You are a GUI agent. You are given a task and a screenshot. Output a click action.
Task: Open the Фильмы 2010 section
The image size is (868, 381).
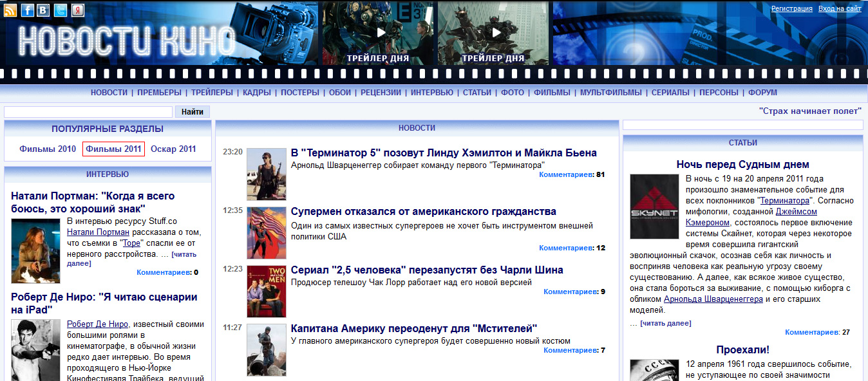pos(48,149)
